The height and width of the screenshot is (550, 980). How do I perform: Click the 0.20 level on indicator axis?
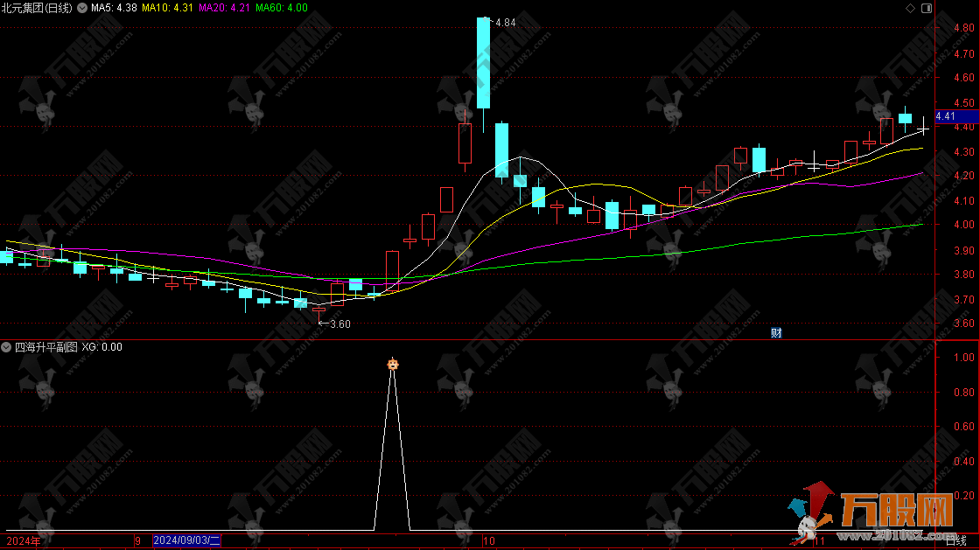[963, 496]
